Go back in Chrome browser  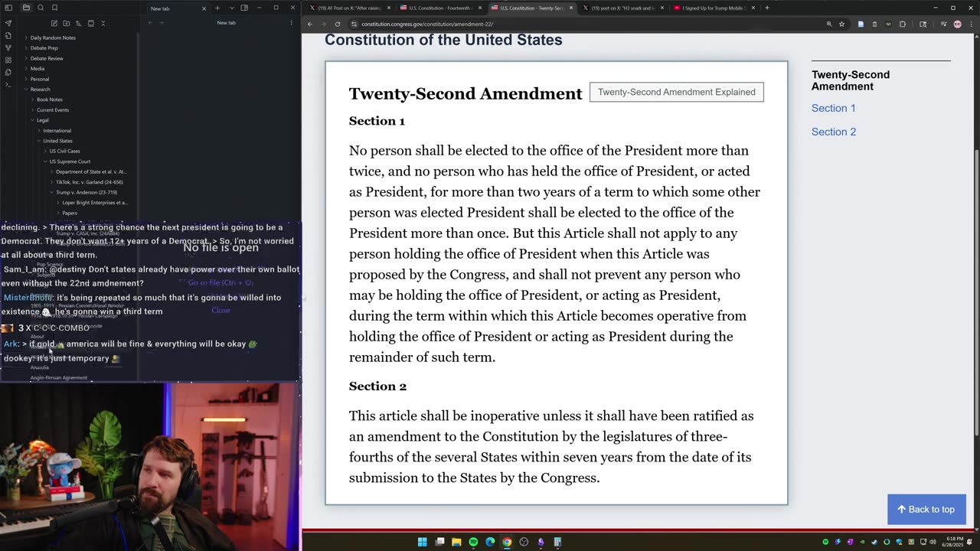(309, 24)
